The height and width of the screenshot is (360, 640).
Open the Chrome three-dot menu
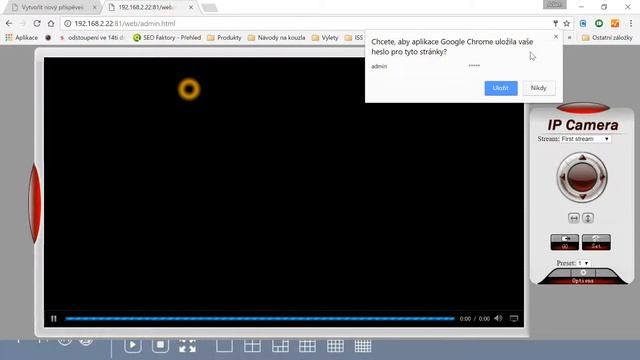tap(631, 24)
